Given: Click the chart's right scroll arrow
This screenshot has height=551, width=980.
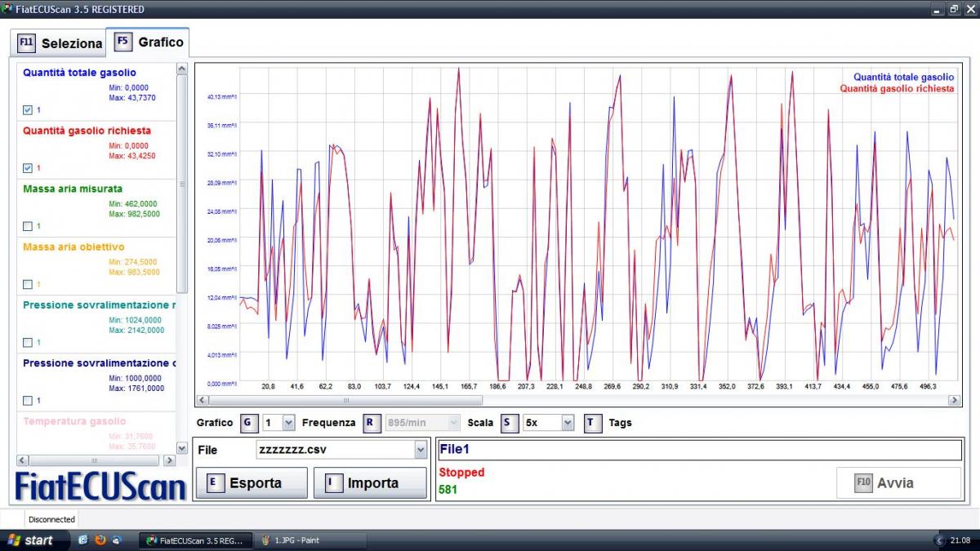Looking at the screenshot, I should tap(954, 401).
